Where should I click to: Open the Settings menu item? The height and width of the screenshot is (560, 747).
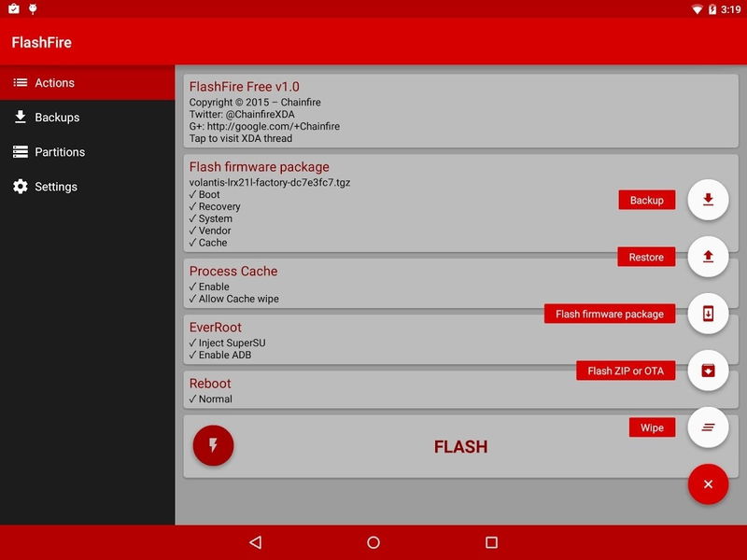pos(87,187)
